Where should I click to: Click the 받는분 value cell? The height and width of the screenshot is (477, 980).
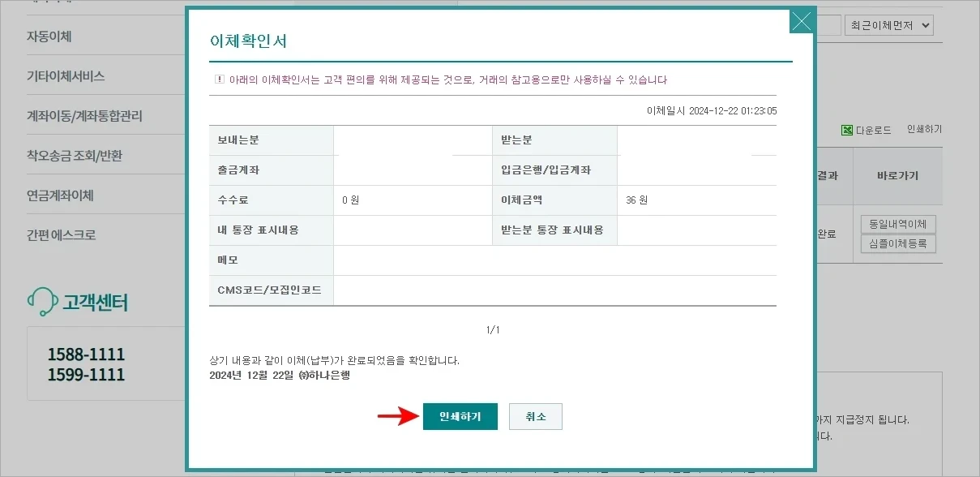click(x=697, y=140)
